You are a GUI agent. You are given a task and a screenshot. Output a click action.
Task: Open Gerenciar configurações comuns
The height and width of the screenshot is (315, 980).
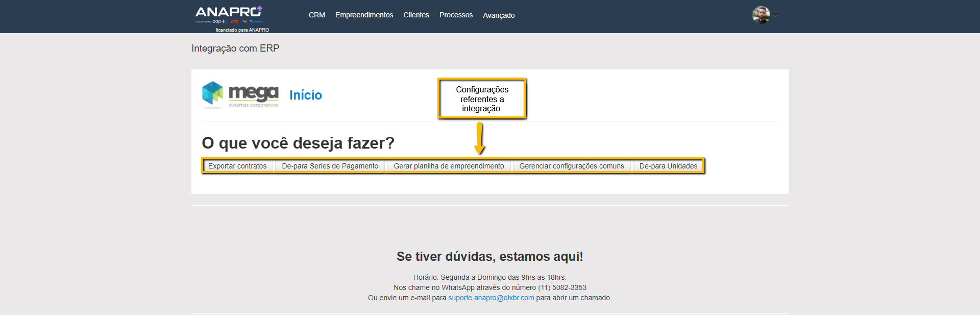[x=571, y=166]
